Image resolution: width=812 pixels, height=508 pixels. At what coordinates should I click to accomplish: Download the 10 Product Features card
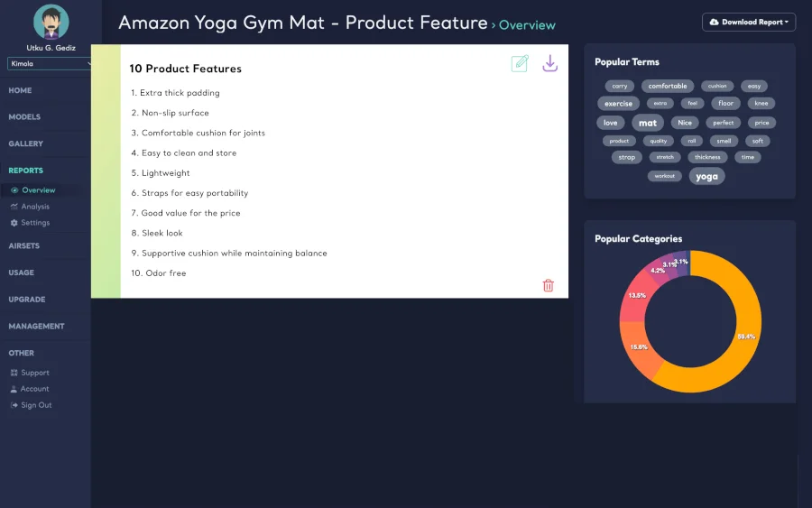click(x=550, y=63)
